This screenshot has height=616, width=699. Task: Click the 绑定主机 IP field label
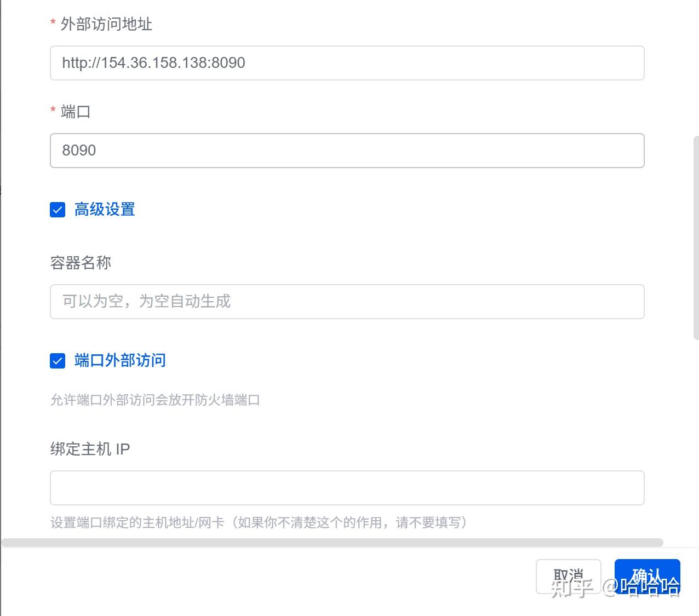(x=90, y=449)
